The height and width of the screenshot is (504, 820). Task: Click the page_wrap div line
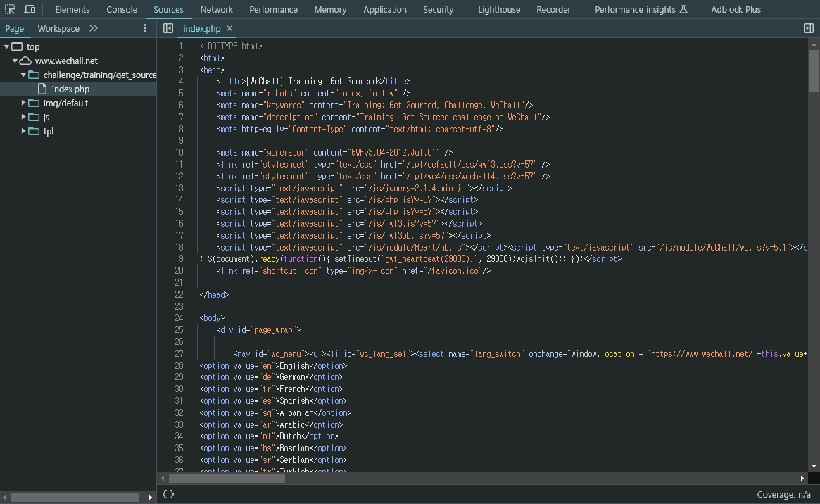258,330
